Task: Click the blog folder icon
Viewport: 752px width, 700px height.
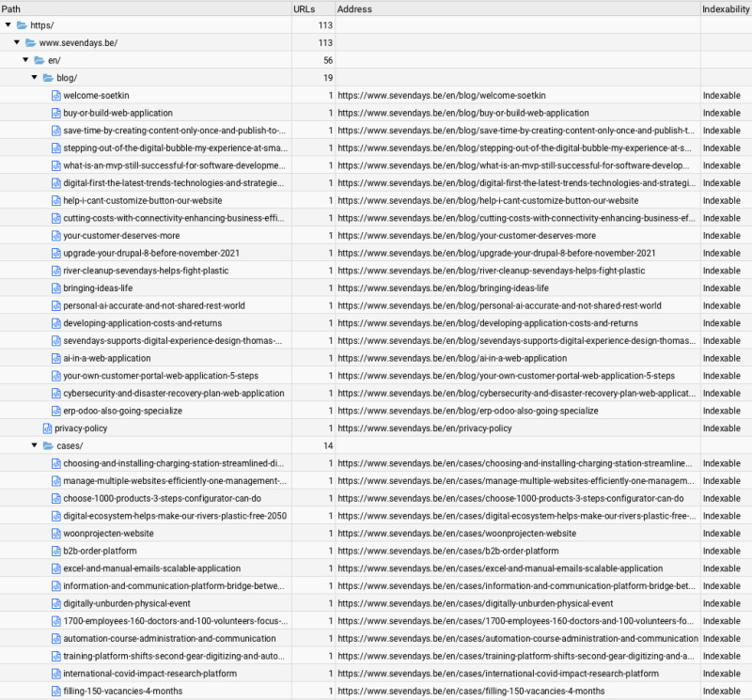Action: pyautogui.click(x=49, y=77)
